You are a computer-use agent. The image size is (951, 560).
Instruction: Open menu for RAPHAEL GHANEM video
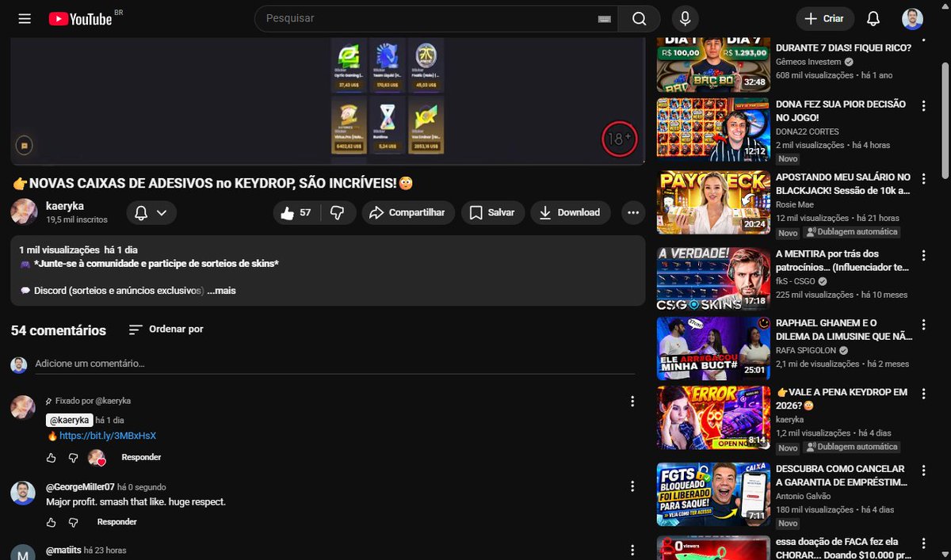pyautogui.click(x=923, y=325)
